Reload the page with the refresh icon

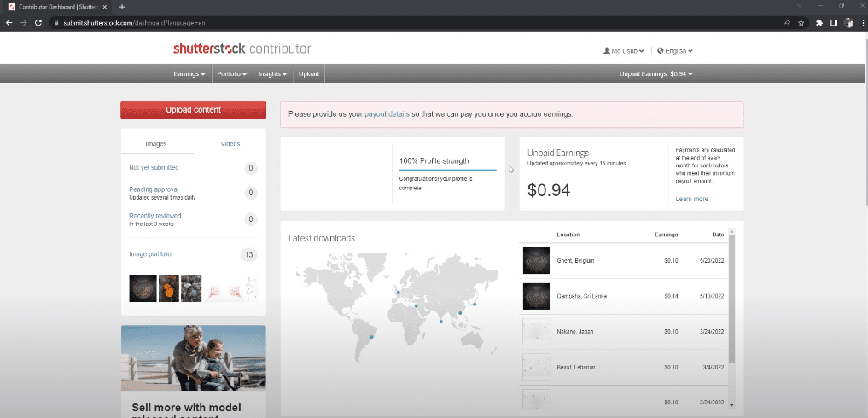[38, 22]
